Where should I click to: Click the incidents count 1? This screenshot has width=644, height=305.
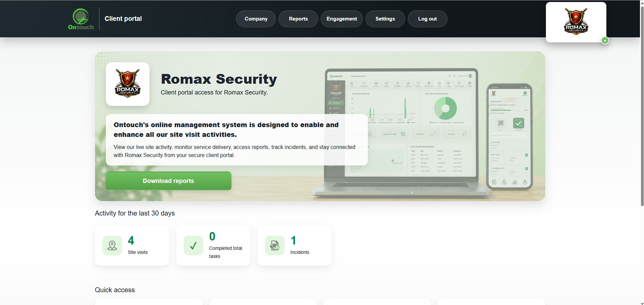(x=293, y=240)
